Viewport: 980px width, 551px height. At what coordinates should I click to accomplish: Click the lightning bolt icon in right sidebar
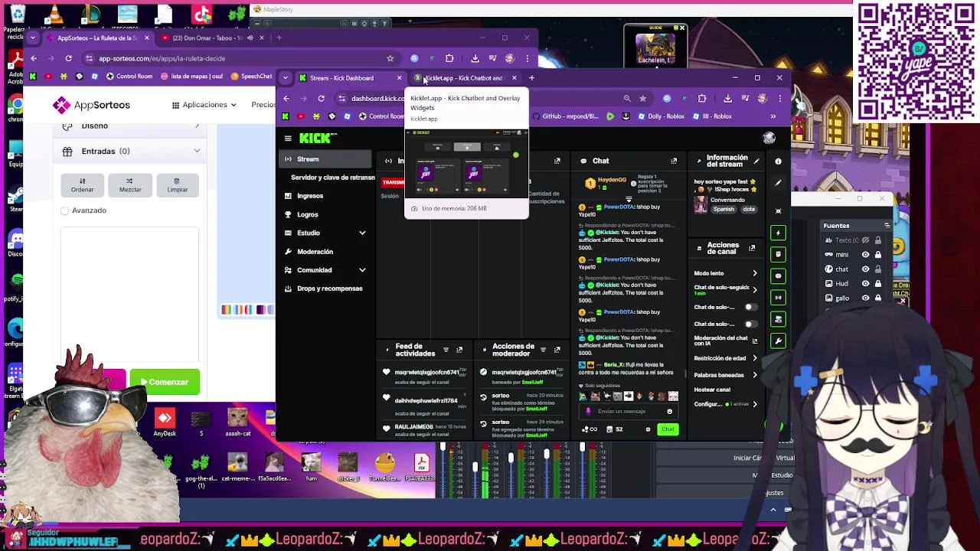778,233
